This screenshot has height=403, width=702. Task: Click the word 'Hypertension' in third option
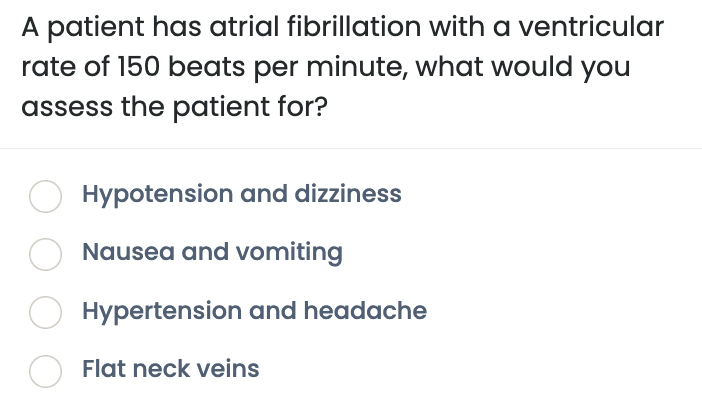pyautogui.click(x=162, y=311)
